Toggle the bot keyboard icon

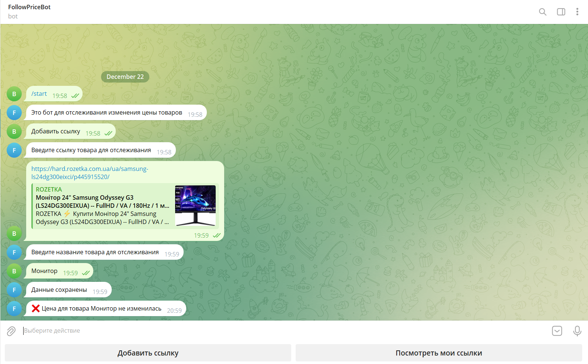point(557,331)
